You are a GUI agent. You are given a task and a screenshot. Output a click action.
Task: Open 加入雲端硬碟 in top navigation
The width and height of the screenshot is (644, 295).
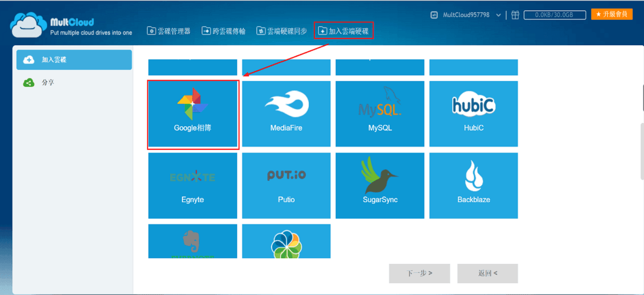(x=344, y=31)
